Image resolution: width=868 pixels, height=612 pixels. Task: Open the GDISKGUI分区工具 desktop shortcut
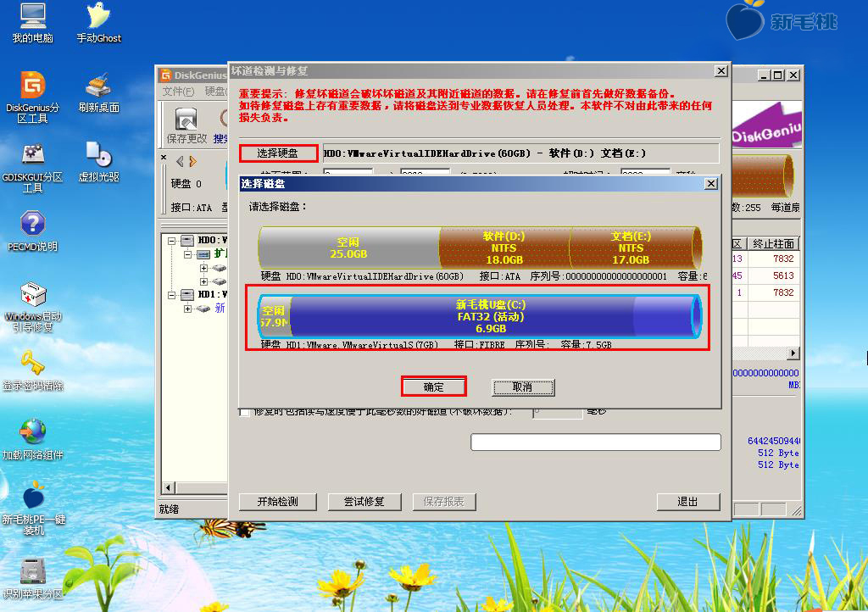click(33, 168)
